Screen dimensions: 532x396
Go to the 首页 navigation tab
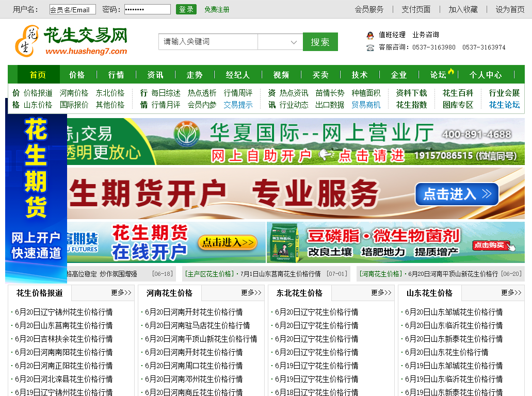(x=38, y=75)
